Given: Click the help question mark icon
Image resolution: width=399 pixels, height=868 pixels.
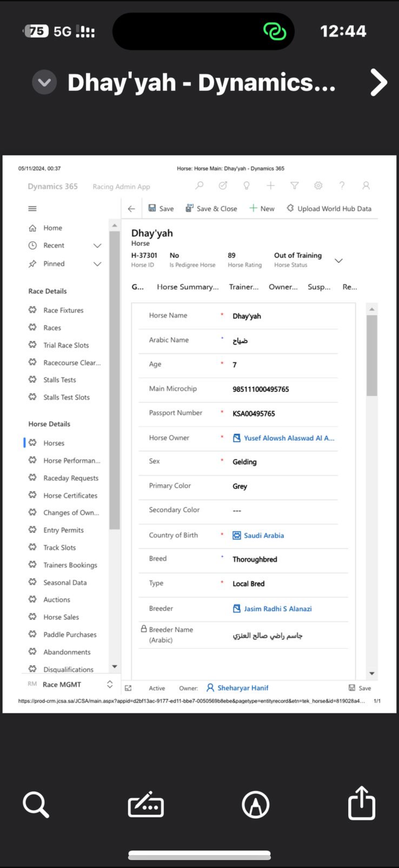Looking at the screenshot, I should coord(342,185).
